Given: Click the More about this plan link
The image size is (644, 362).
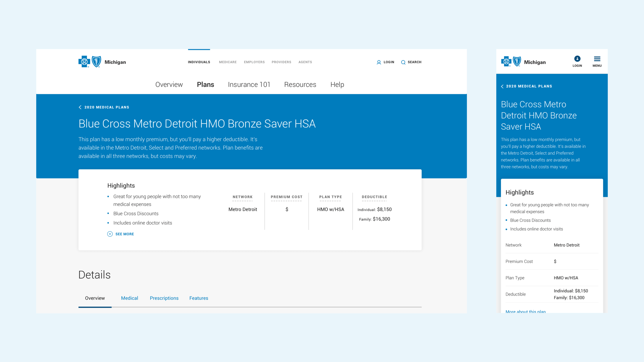Looking at the screenshot, I should pyautogui.click(x=526, y=312).
